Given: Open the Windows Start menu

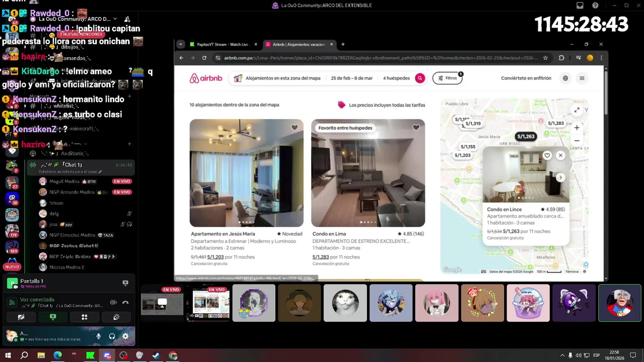Looking at the screenshot, I should 8,355.
